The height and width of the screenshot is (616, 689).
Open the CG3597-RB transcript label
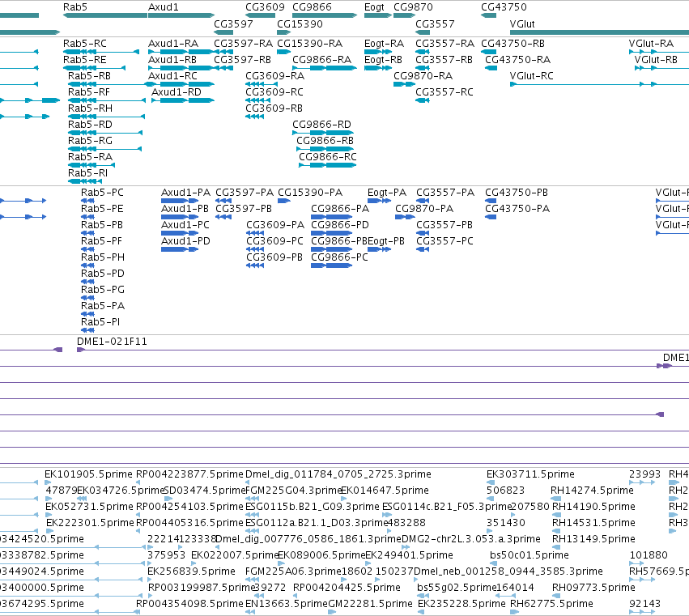click(x=243, y=60)
